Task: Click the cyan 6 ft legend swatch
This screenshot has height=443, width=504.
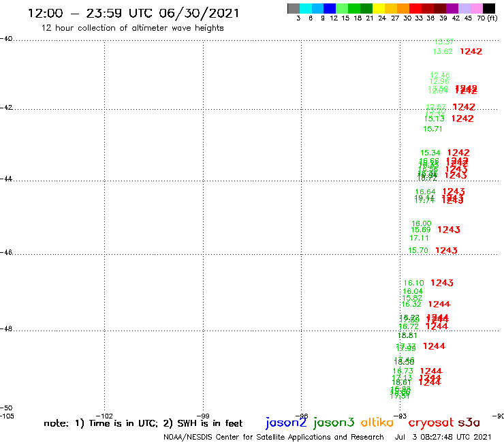Action: [x=306, y=8]
